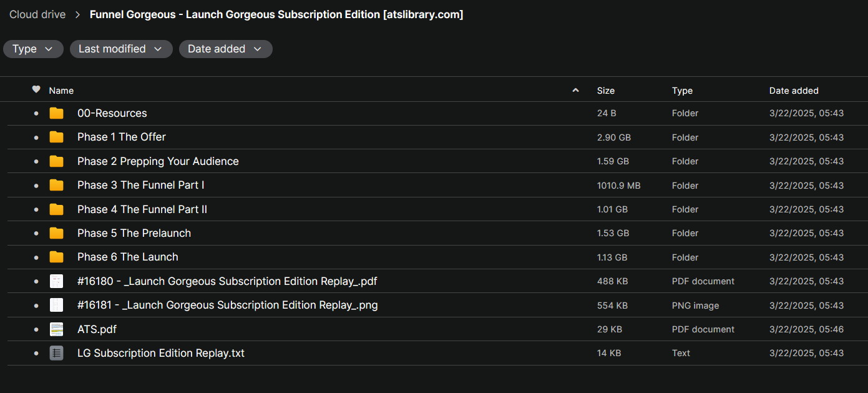Open the Type filter dropdown
The height and width of the screenshot is (393, 868).
coord(33,49)
